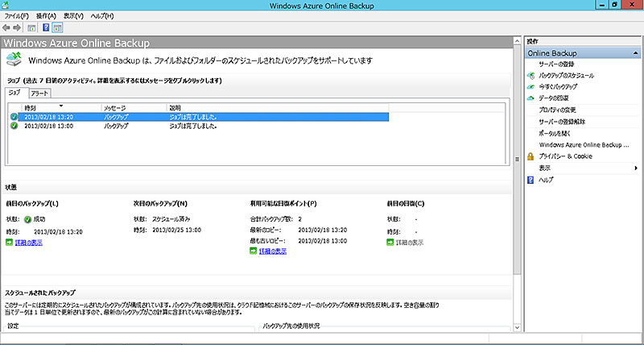The image size is (644, 345).
Task: Click the forward arrow in the toolbar
Action: tap(18, 27)
